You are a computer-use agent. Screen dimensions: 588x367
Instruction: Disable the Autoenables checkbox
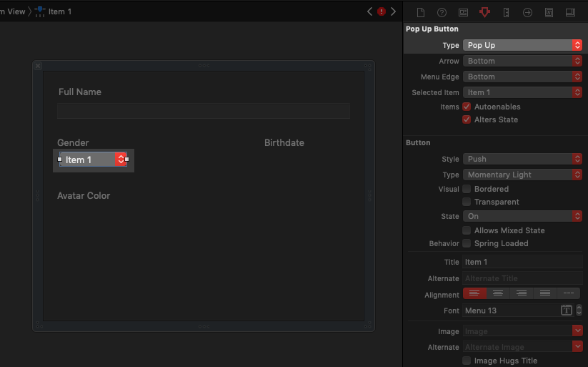(467, 107)
